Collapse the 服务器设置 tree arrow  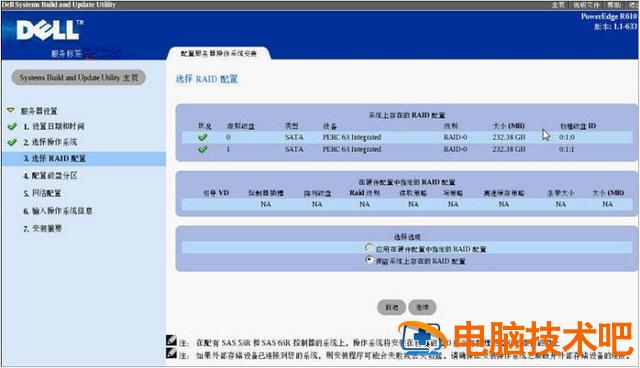(x=11, y=111)
